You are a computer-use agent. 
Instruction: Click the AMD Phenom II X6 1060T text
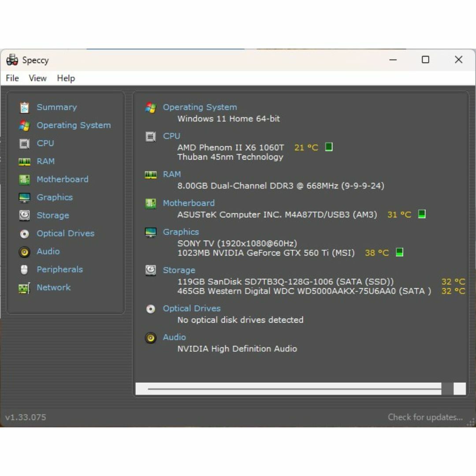231,148
